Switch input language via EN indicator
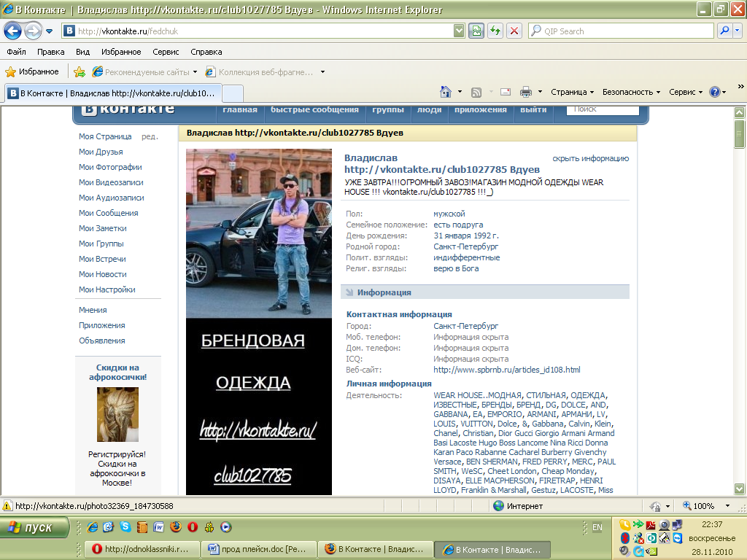Image resolution: width=747 pixels, height=560 pixels. point(597,527)
